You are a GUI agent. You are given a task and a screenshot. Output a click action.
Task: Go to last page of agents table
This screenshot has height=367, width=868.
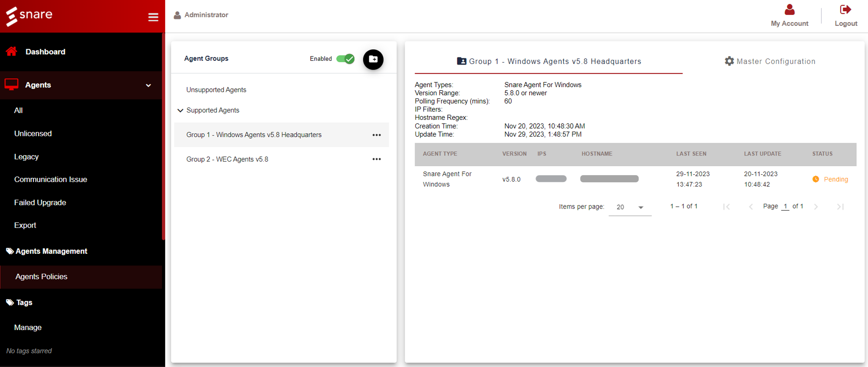(x=840, y=207)
